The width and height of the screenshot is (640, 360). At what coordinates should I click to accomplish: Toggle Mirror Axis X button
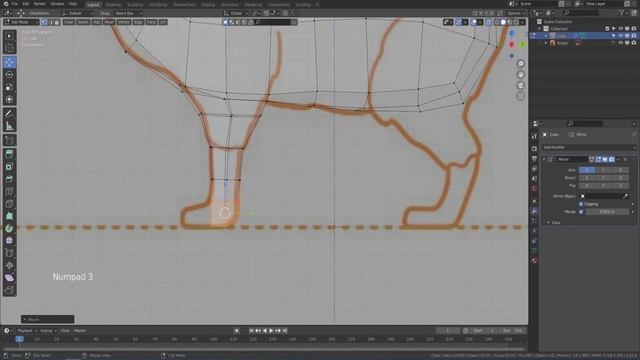click(x=587, y=170)
